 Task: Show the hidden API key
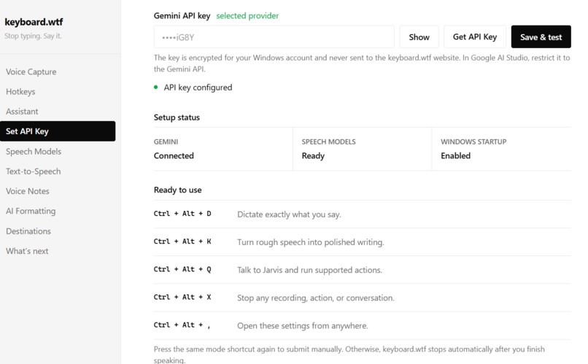coord(419,36)
